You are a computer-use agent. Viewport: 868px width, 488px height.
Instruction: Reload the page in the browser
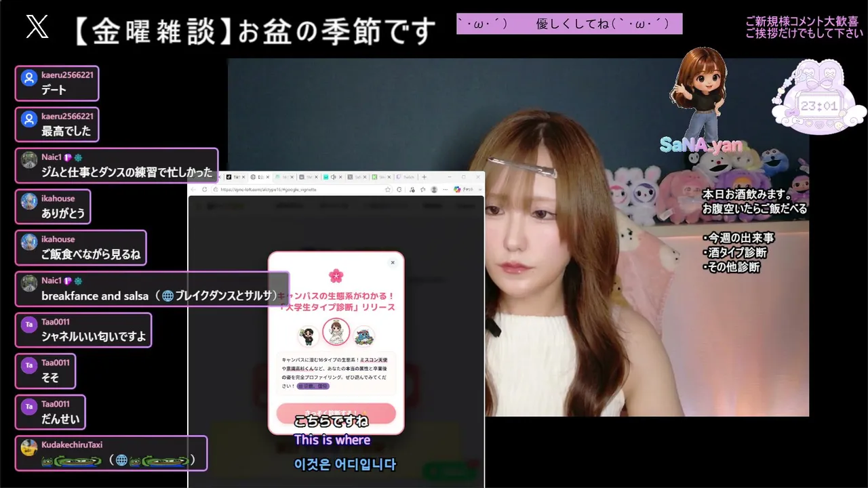(x=204, y=190)
